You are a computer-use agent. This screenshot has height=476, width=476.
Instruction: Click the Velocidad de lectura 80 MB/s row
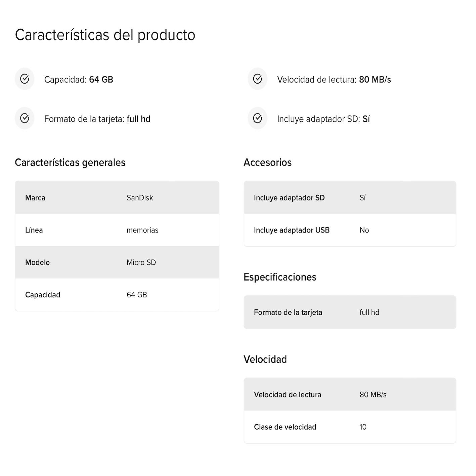(x=350, y=395)
